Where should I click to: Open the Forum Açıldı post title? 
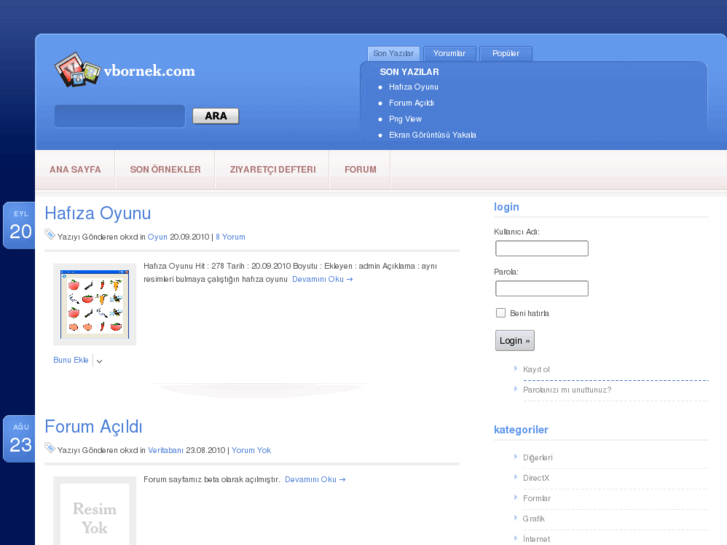pyautogui.click(x=94, y=427)
